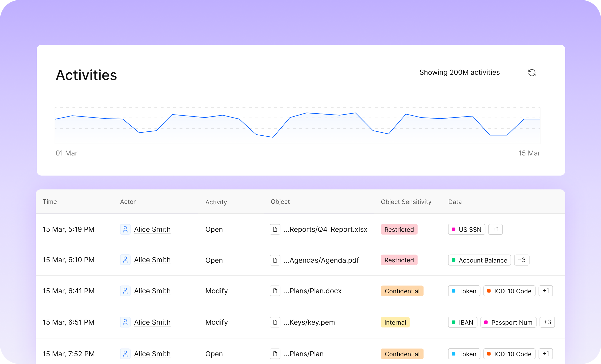
Task: Click the lowest dip in the activity chart
Action: [x=273, y=137]
